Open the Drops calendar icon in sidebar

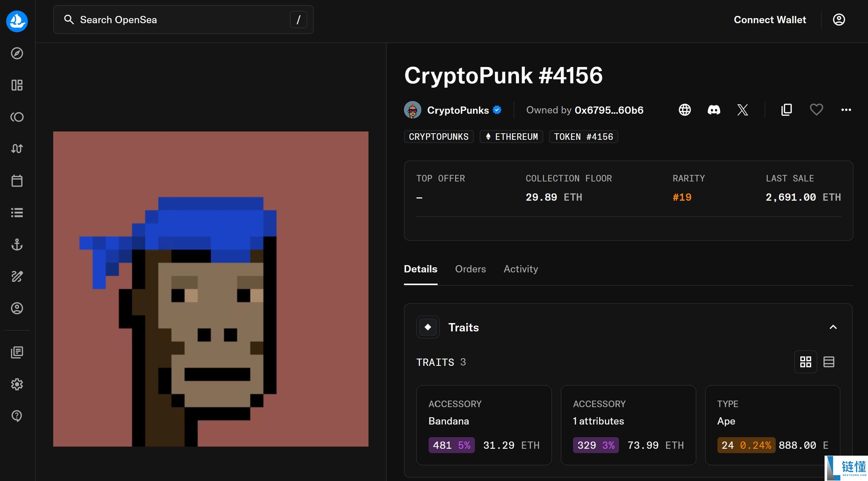click(17, 180)
